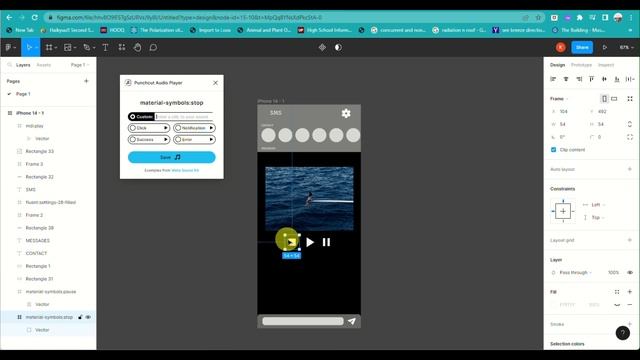This screenshot has height=360, width=640.
Task: Select the Frame tool
Action: [49, 47]
